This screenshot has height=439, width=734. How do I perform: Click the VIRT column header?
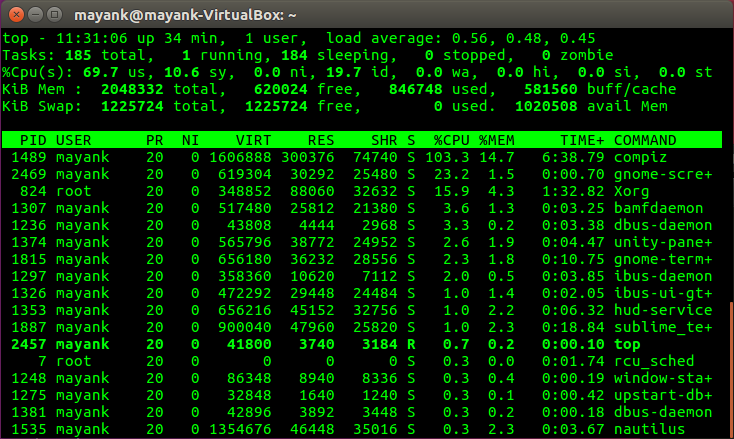(253, 140)
